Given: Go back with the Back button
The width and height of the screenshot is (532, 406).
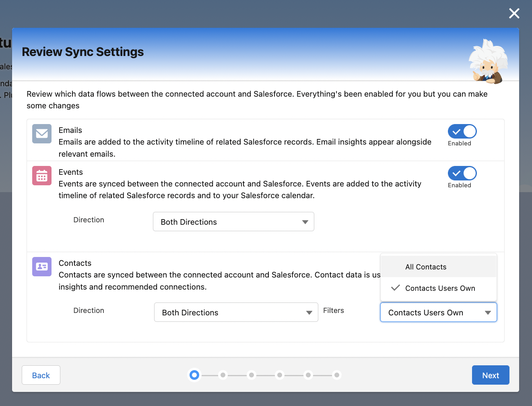Looking at the screenshot, I should tap(41, 375).
